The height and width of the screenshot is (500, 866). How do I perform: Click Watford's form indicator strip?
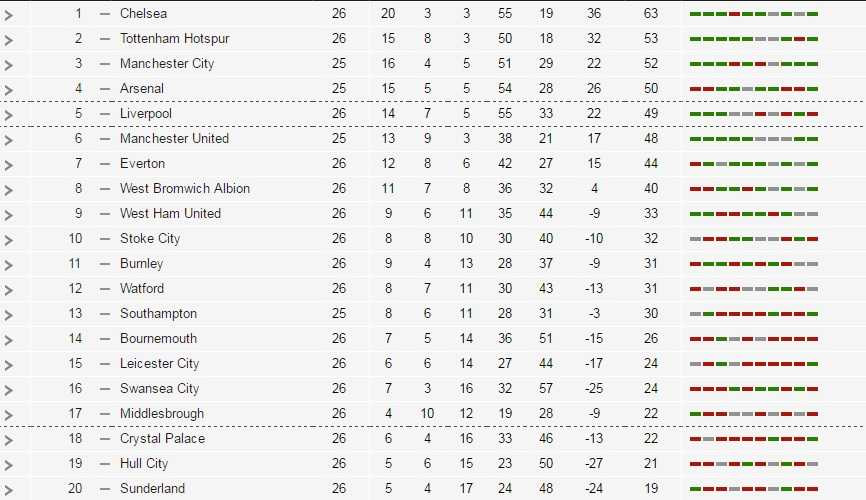click(x=754, y=289)
